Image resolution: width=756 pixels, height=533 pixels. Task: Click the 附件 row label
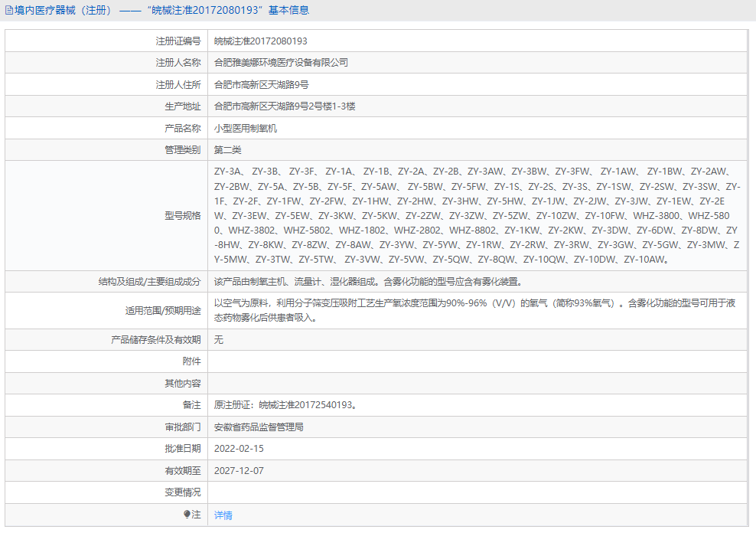(191, 361)
